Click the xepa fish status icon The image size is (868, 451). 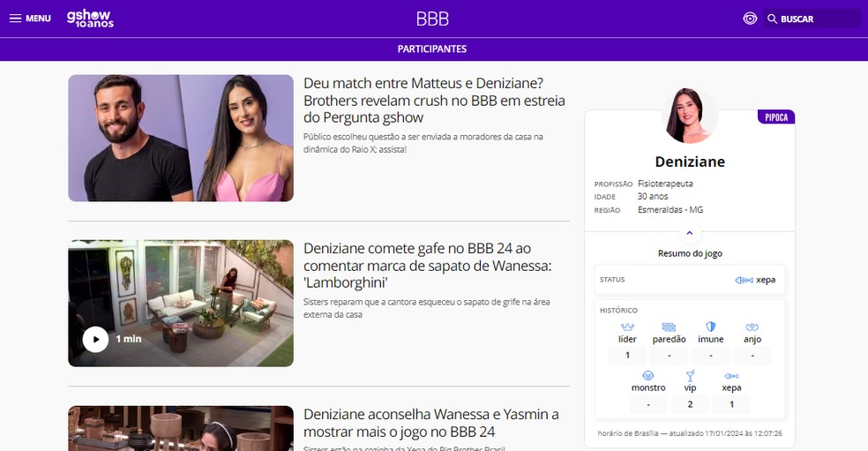744,280
